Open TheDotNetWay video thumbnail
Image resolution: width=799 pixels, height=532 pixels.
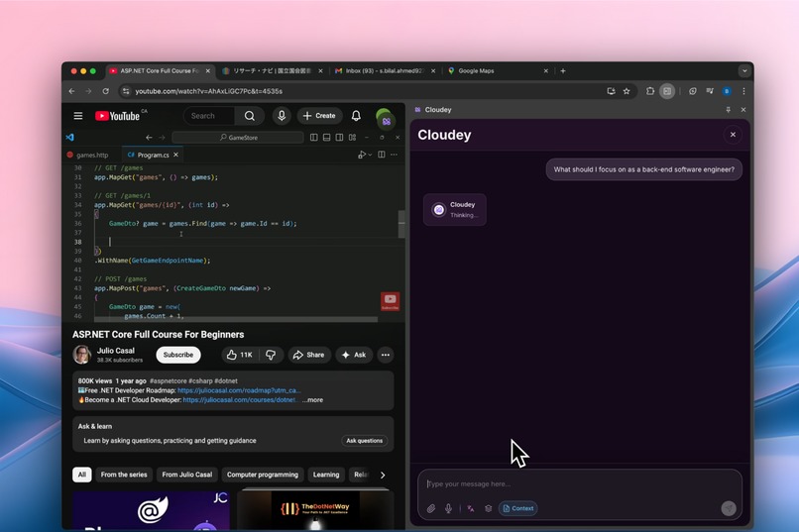pyautogui.click(x=315, y=510)
